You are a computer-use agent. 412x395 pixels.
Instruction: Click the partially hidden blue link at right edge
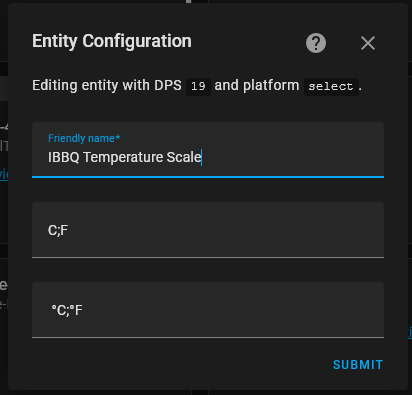point(410,332)
